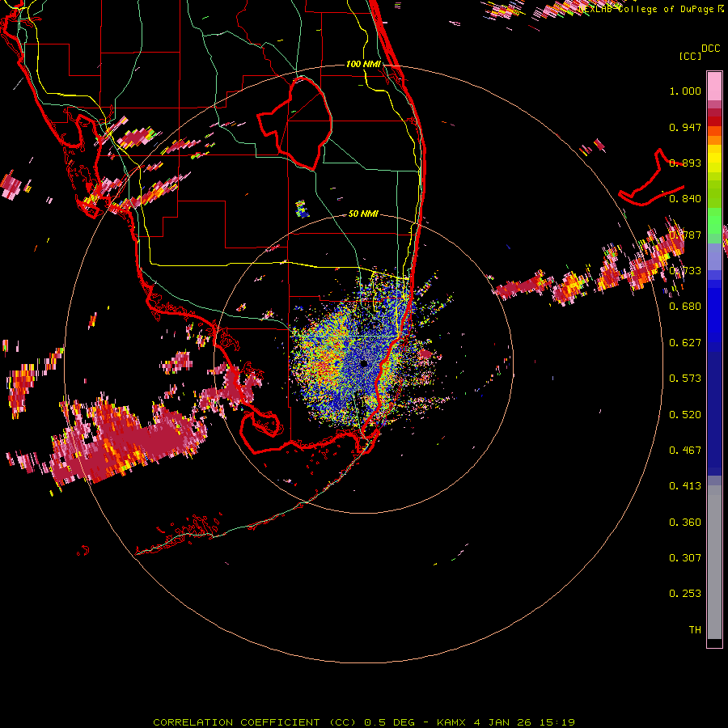Select the 0.947 legend value
Image resolution: width=728 pixels, height=728 pixels.
685,127
